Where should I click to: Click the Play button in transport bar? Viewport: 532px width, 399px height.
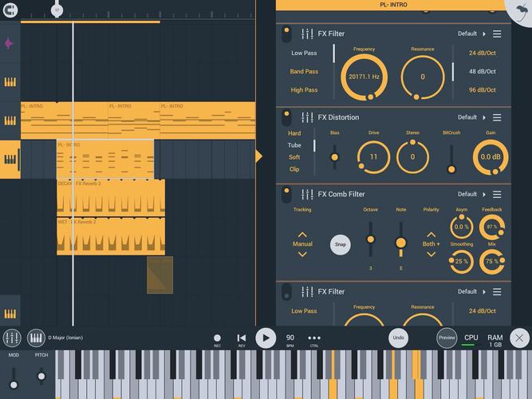[265, 338]
